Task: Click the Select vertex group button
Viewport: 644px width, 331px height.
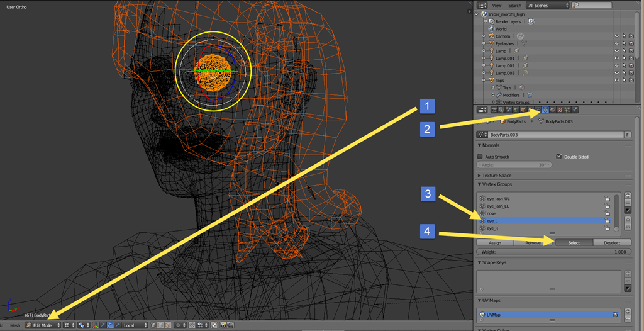Action: click(x=574, y=243)
